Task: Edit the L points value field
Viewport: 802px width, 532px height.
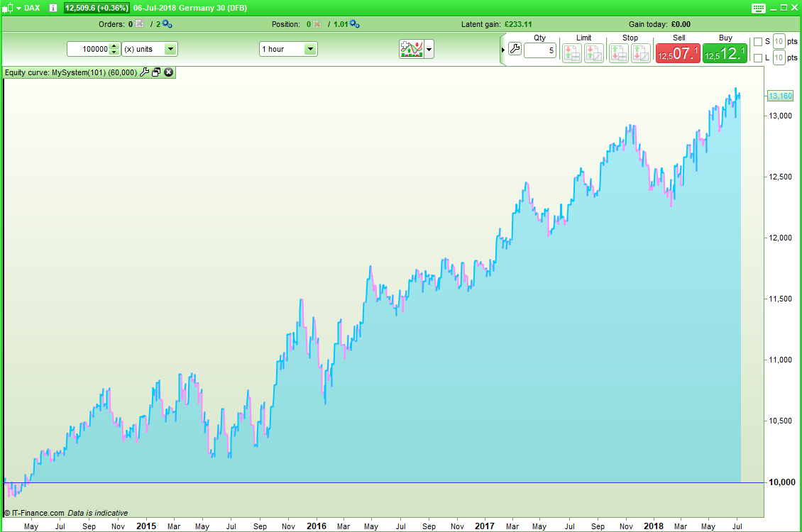Action: [x=779, y=57]
